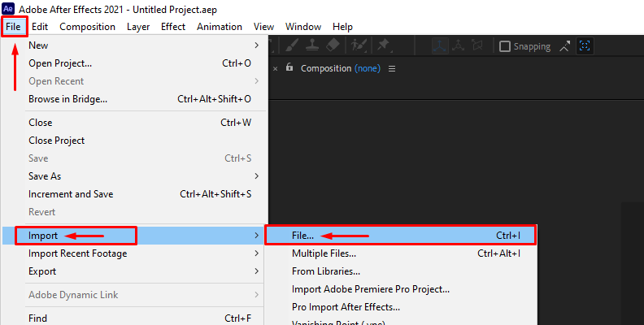
Task: Select the Roto Brush tool
Action: click(x=359, y=45)
